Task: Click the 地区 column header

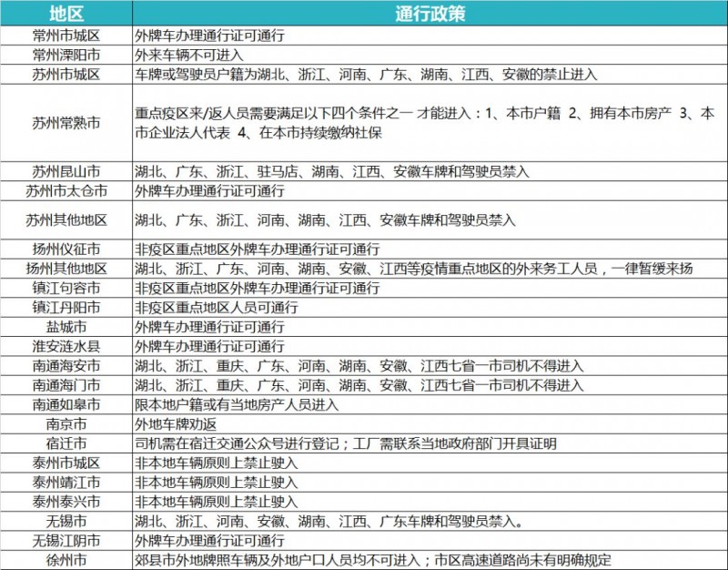Action: pyautogui.click(x=66, y=13)
